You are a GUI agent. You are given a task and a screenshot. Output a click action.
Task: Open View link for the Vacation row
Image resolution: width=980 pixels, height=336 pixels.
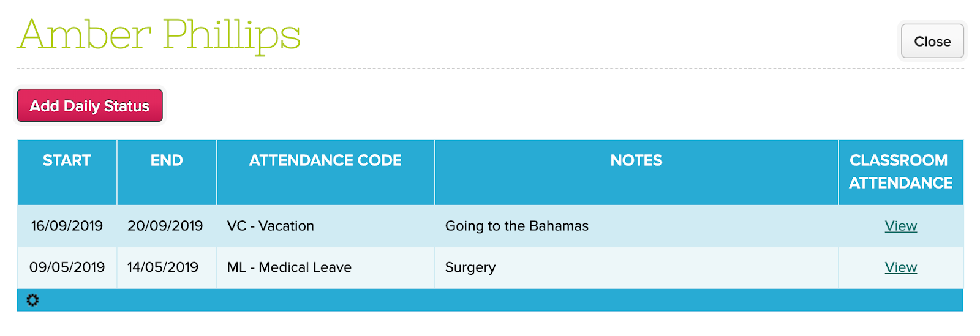pyautogui.click(x=900, y=226)
